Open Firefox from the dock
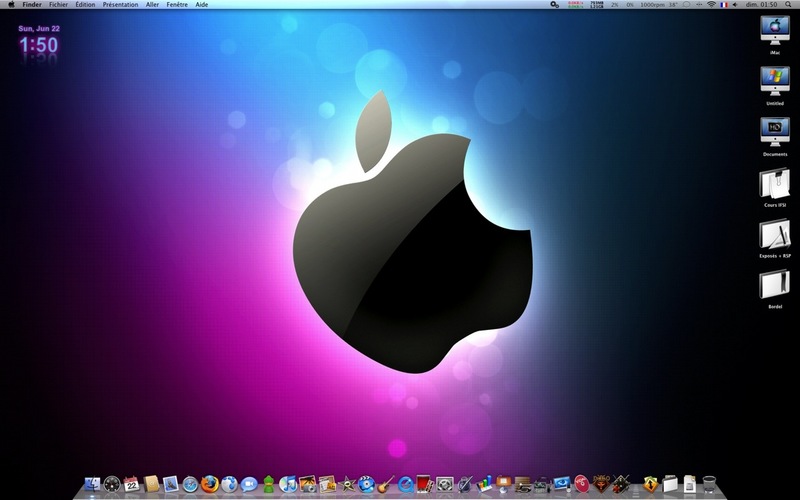 [x=210, y=484]
